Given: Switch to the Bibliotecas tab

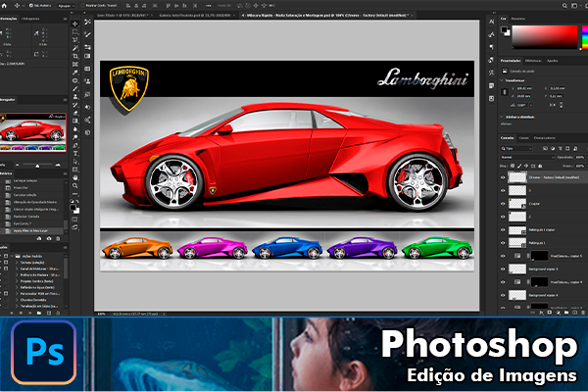Looking at the screenshot, I should (x=533, y=61).
